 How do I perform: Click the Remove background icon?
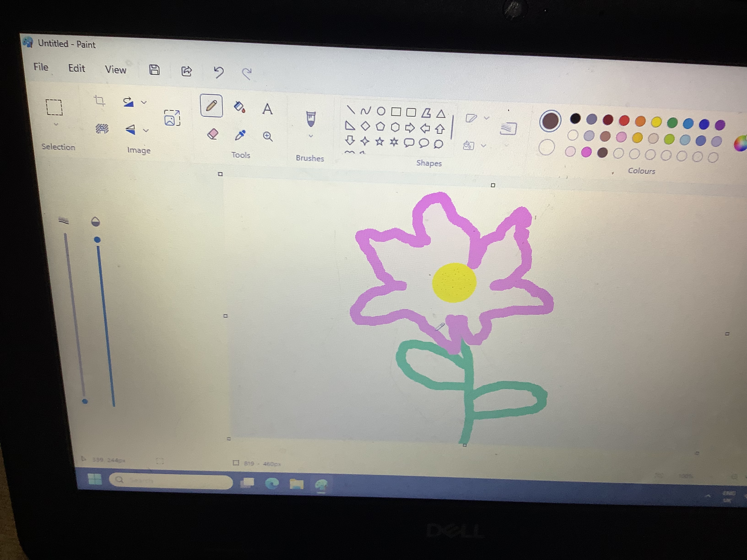[x=102, y=129]
